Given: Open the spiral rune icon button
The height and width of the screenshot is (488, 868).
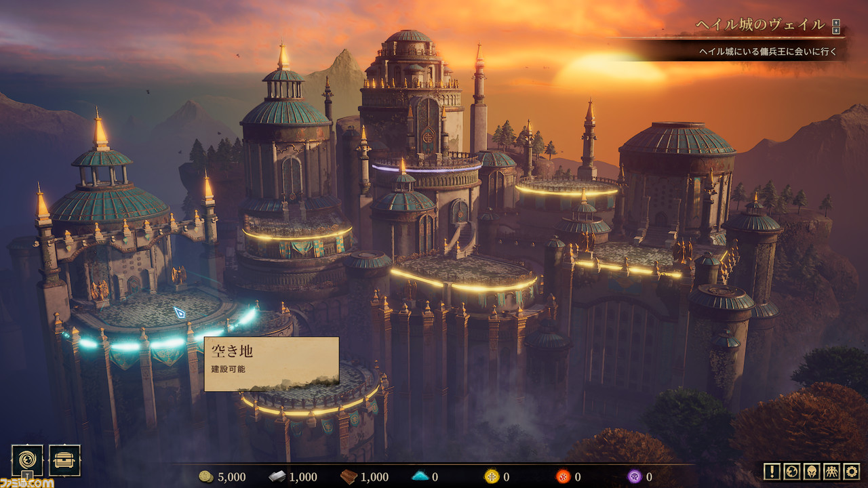Looking at the screenshot, I should [27, 460].
